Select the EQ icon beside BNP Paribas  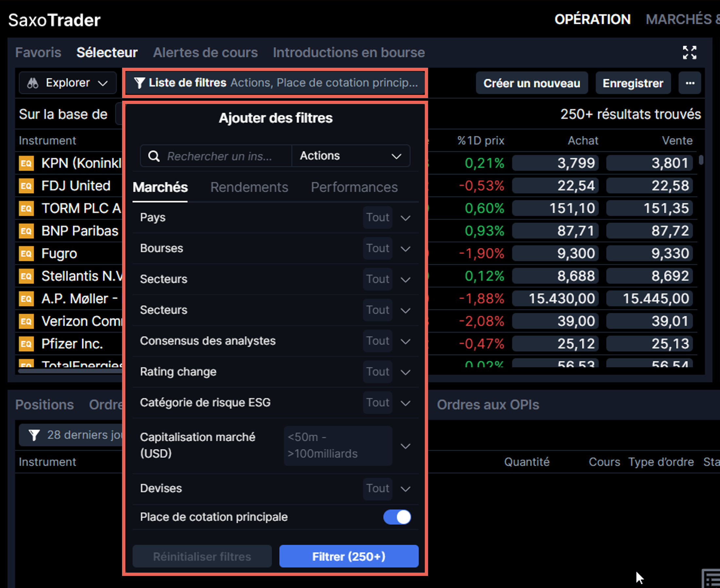click(26, 231)
